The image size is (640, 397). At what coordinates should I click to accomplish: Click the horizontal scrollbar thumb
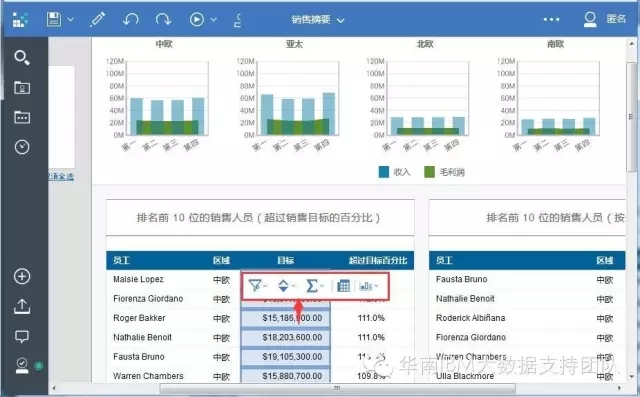pos(337,388)
